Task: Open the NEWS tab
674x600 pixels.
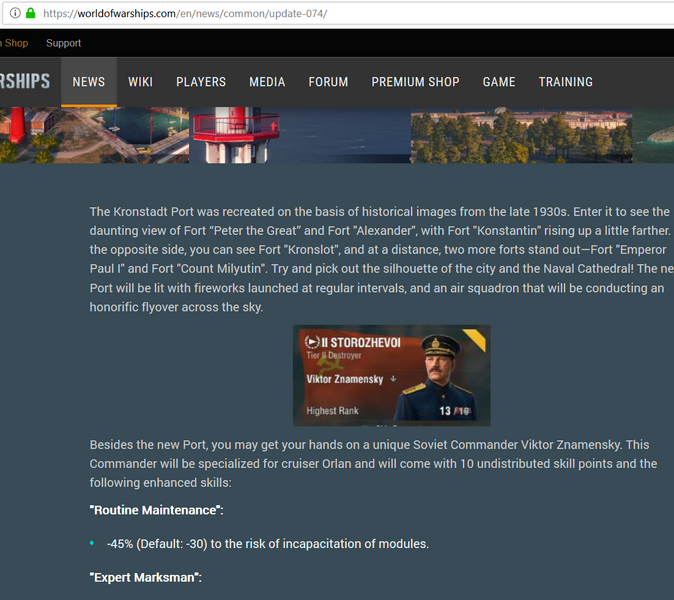Action: pos(89,82)
